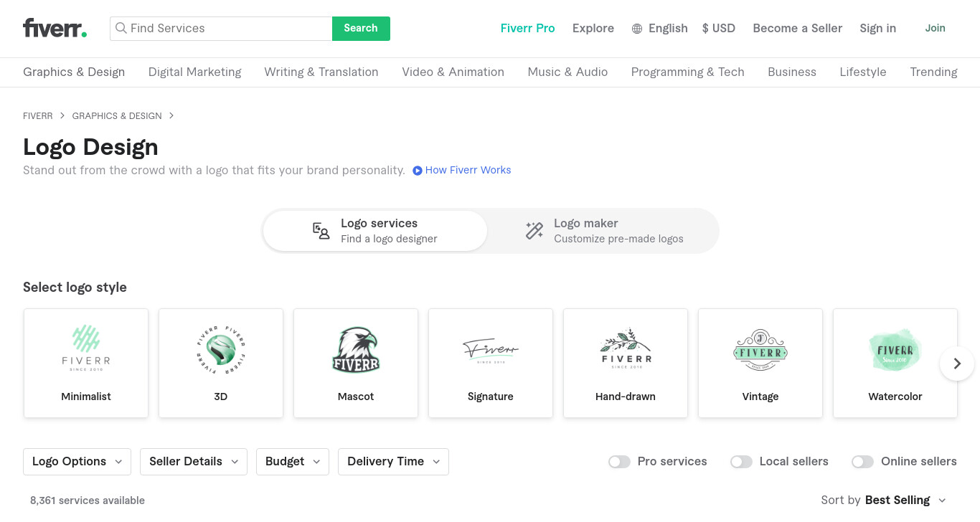Focus the Find Services search field

(221, 28)
